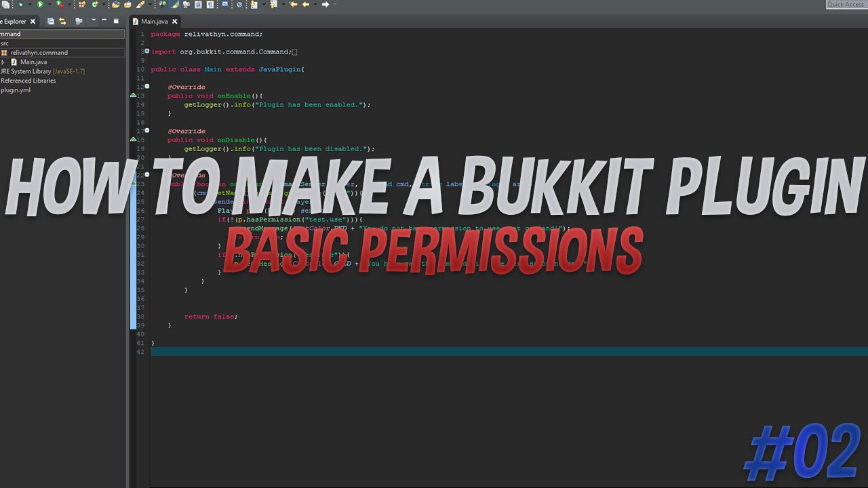Click the Next Annotation toolbar icon
Image resolution: width=868 pixels, height=488 pixels.
[254, 4]
